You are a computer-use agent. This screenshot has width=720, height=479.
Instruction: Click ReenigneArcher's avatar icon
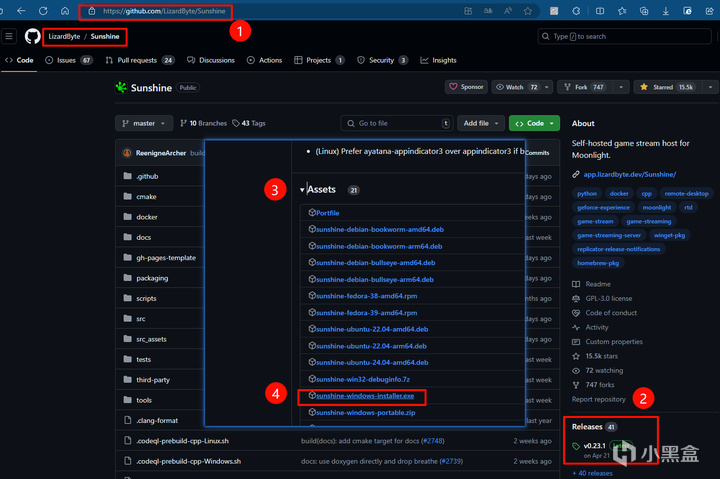pos(127,153)
